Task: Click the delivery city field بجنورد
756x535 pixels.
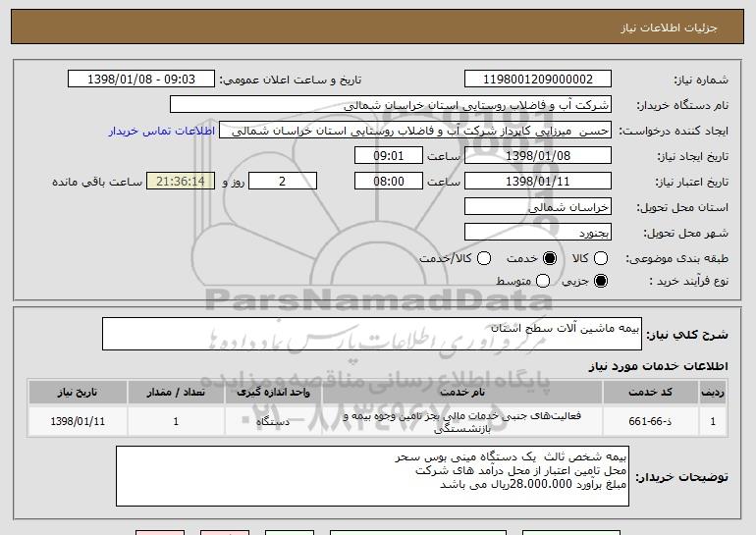Action: [538, 233]
